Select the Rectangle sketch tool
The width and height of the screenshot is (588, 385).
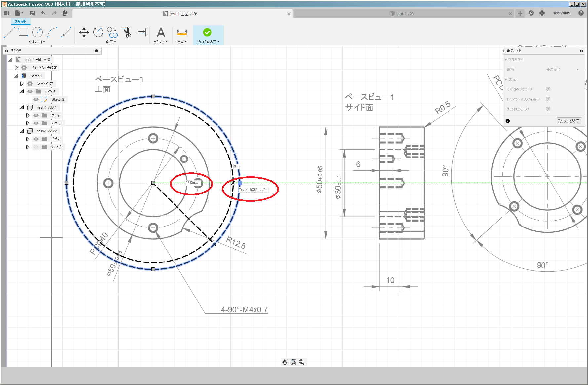coord(23,32)
